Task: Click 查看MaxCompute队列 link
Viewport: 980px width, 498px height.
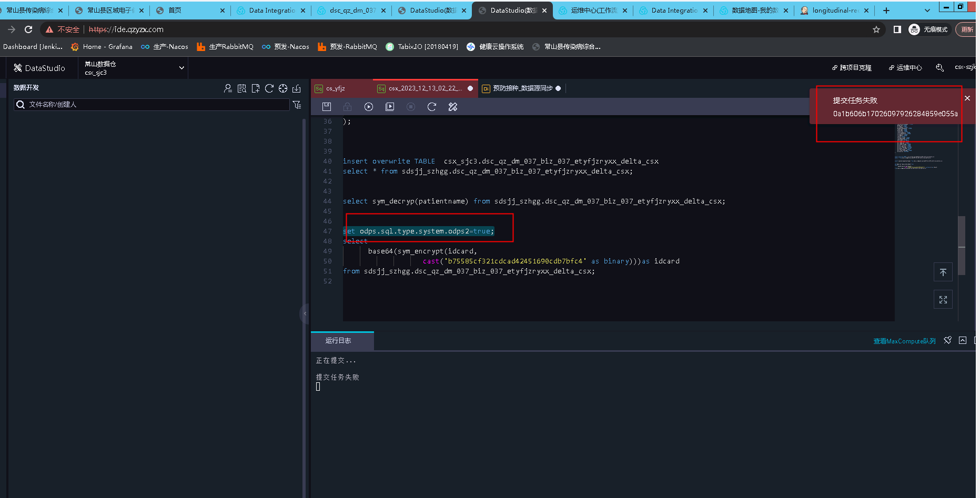Action: tap(904, 341)
